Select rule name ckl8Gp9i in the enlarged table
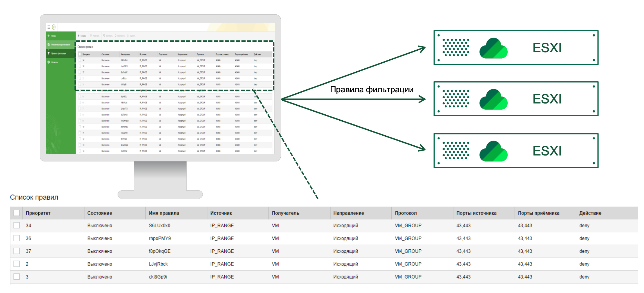The image size is (644, 293). [158, 277]
